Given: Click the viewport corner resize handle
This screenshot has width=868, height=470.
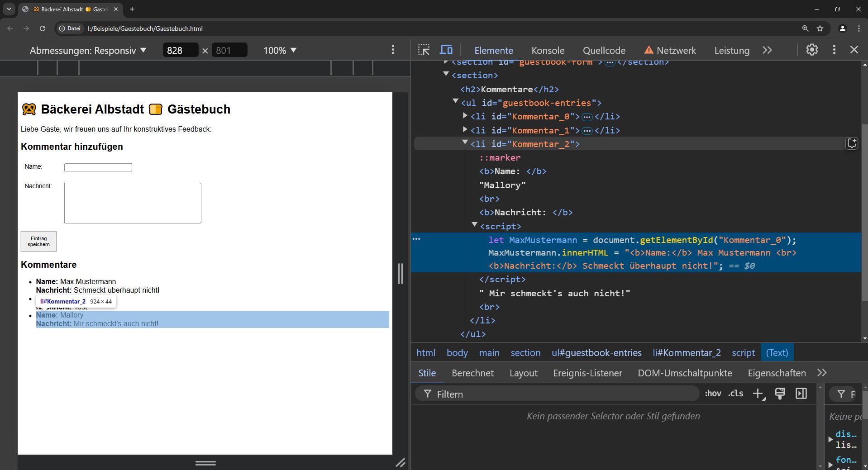Looking at the screenshot, I should click(400, 462).
